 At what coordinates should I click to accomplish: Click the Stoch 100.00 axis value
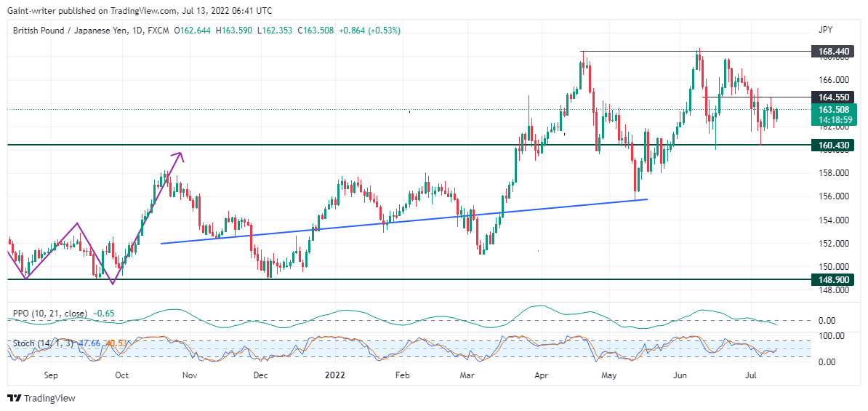tap(831, 335)
